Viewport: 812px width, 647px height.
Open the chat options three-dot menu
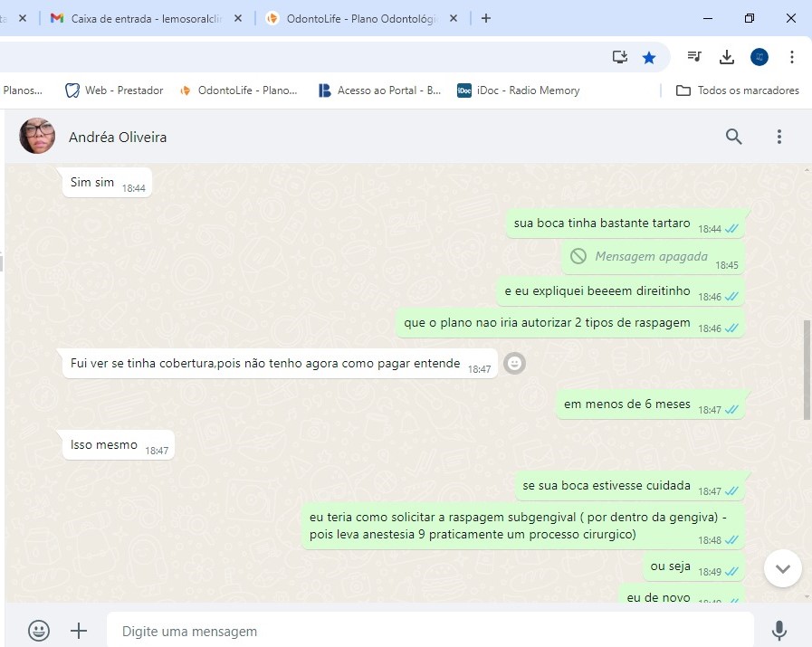779,137
